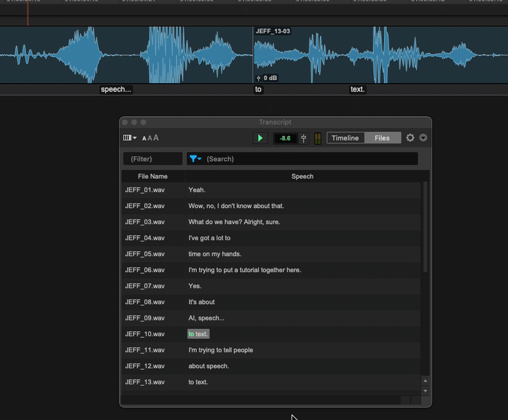The image size is (508, 420).
Task: Click the -8.6 volume level field
Action: pyautogui.click(x=285, y=138)
